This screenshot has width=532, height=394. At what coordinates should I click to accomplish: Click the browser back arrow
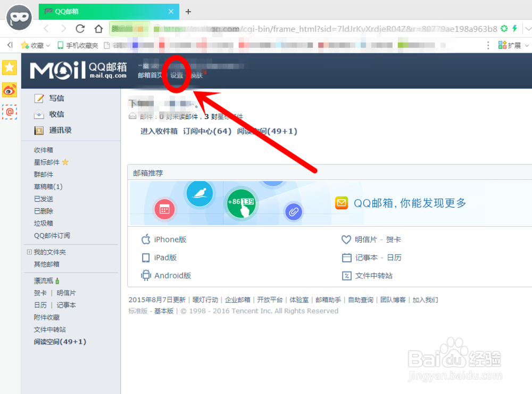point(46,29)
